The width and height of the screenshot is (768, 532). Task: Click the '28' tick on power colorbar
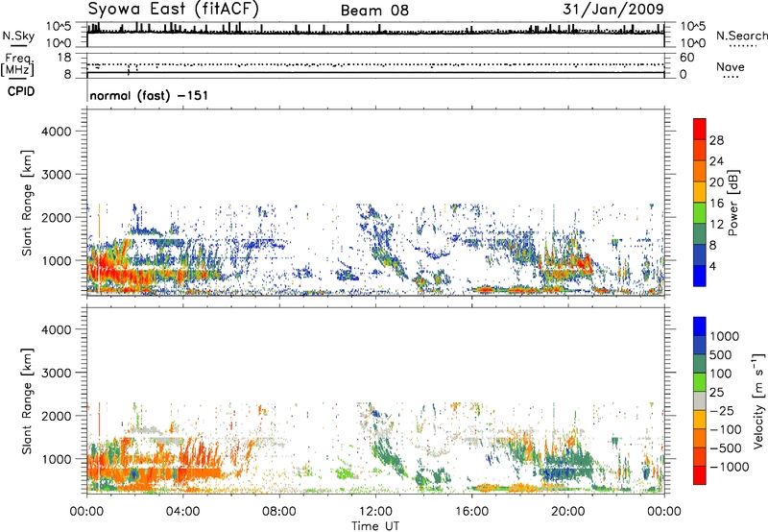(716, 140)
